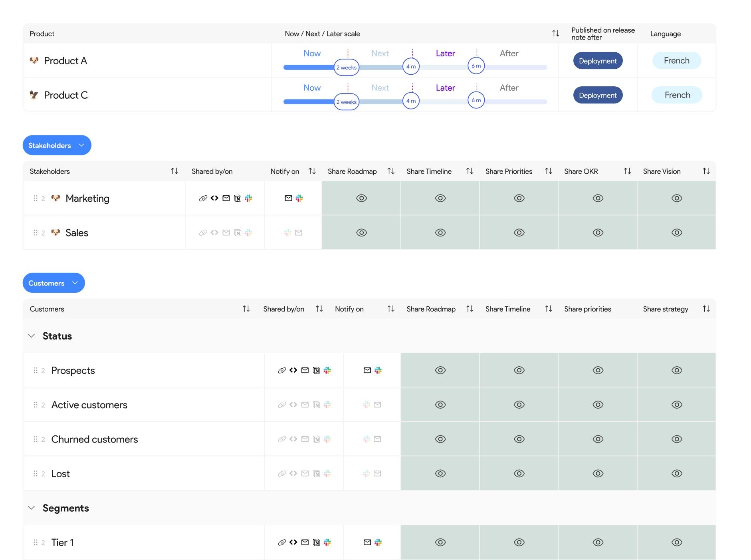
Task: Open Product A Deployment selector
Action: 598,61
